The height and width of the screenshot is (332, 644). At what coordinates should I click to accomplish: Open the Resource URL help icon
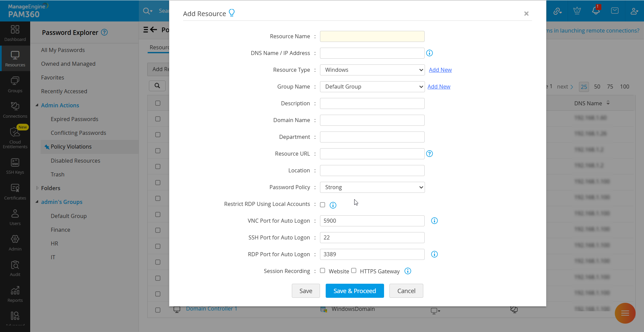coord(429,154)
